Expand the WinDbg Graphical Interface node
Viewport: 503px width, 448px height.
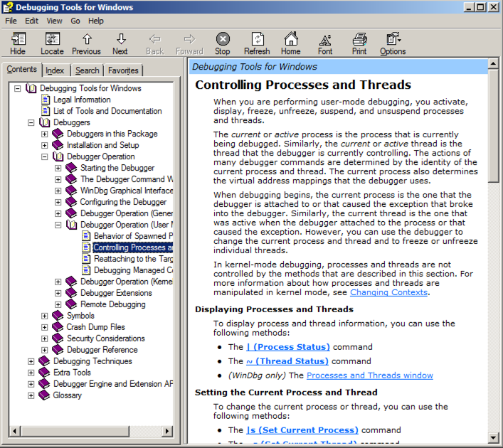[58, 191]
